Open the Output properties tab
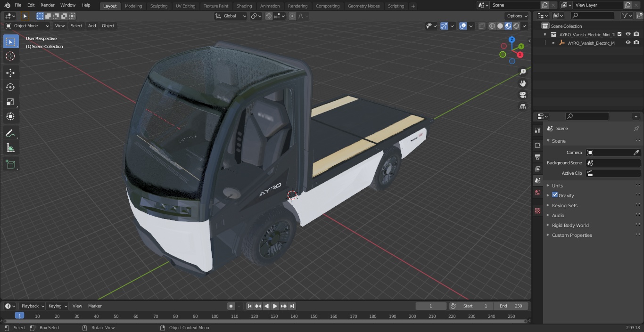This screenshot has height=332, width=644. (x=537, y=157)
